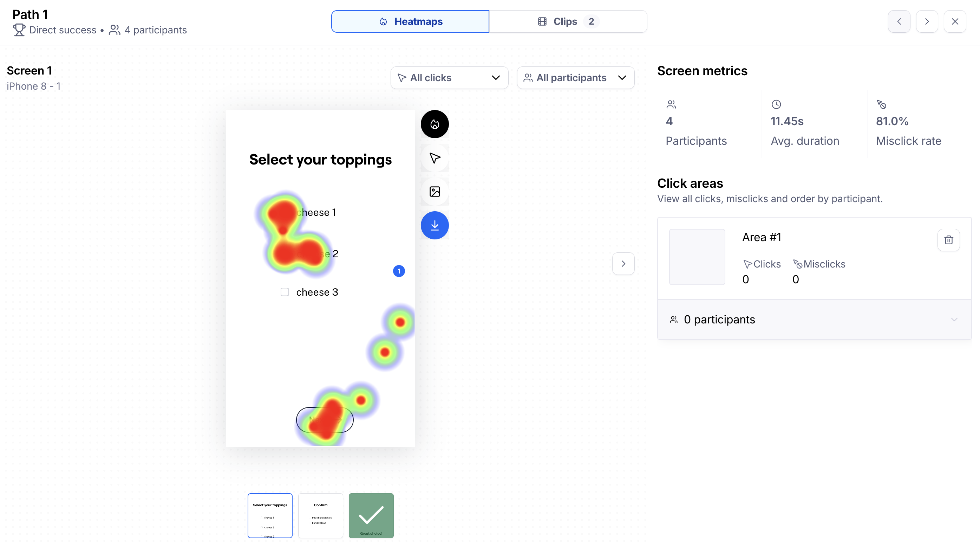Select the heatmap flame view icon
This screenshot has width=980, height=547.
click(435, 124)
